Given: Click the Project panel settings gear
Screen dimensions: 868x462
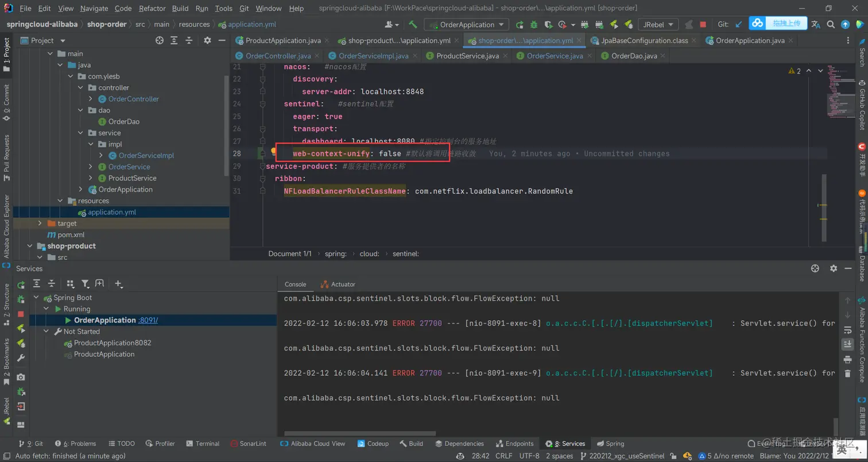Looking at the screenshot, I should point(207,40).
